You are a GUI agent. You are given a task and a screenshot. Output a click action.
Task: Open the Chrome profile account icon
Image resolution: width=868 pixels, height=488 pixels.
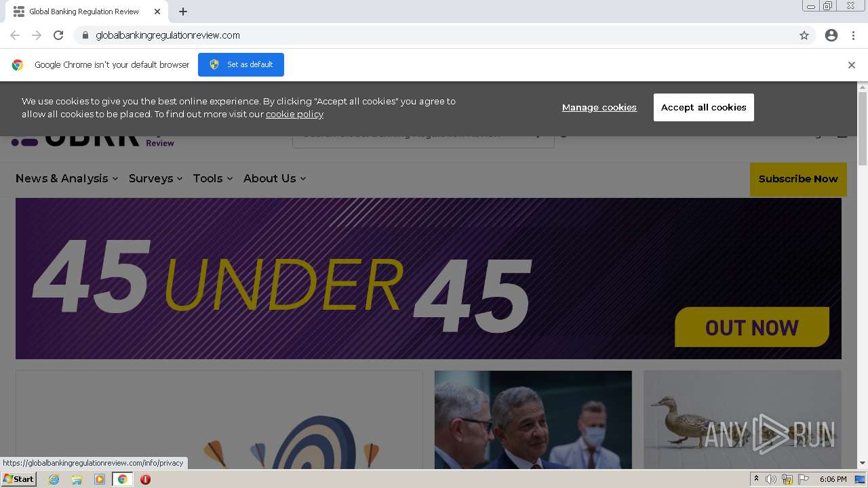pyautogui.click(x=831, y=35)
